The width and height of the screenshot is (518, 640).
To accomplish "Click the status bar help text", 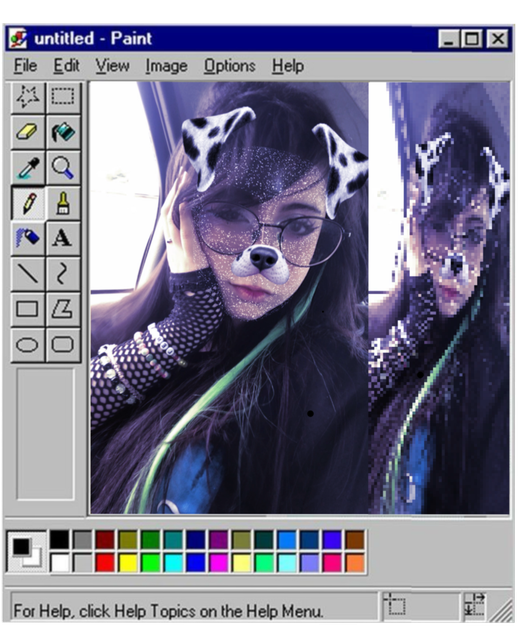I will pyautogui.click(x=168, y=611).
